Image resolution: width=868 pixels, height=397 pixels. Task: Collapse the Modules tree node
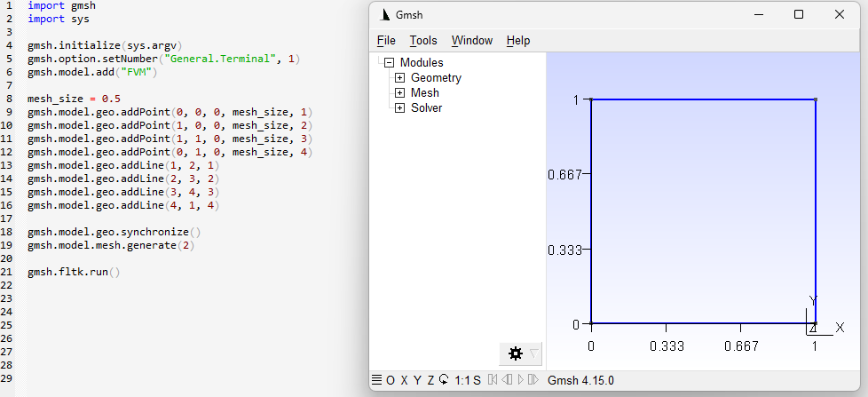click(x=389, y=63)
